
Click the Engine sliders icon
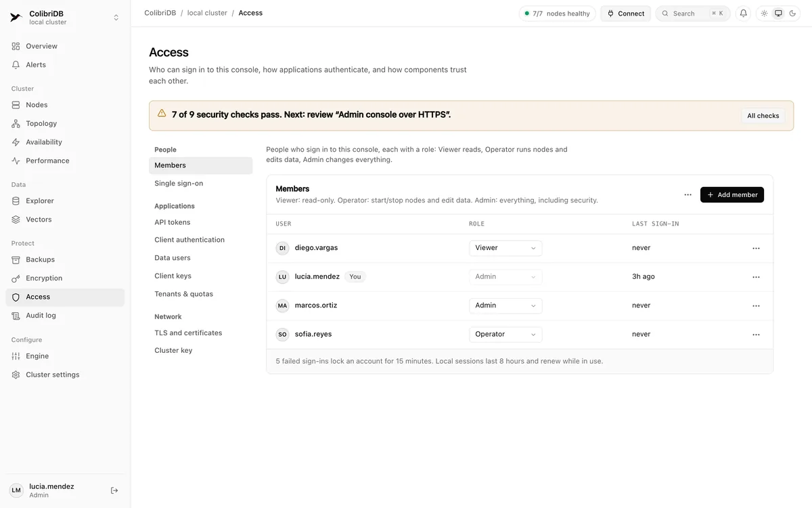pyautogui.click(x=16, y=356)
